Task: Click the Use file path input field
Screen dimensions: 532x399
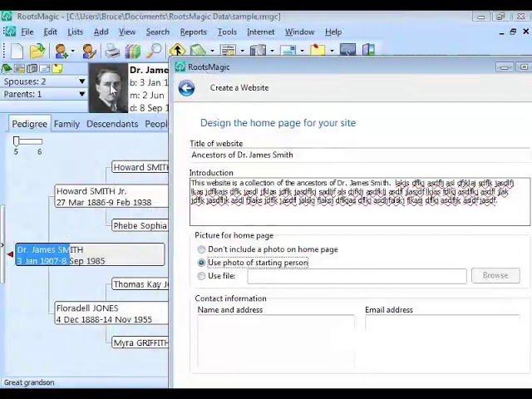Action: tap(357, 276)
